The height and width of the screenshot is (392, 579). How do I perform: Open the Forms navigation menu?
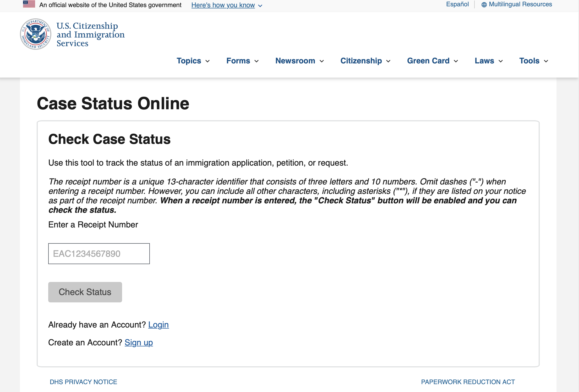[x=243, y=61]
